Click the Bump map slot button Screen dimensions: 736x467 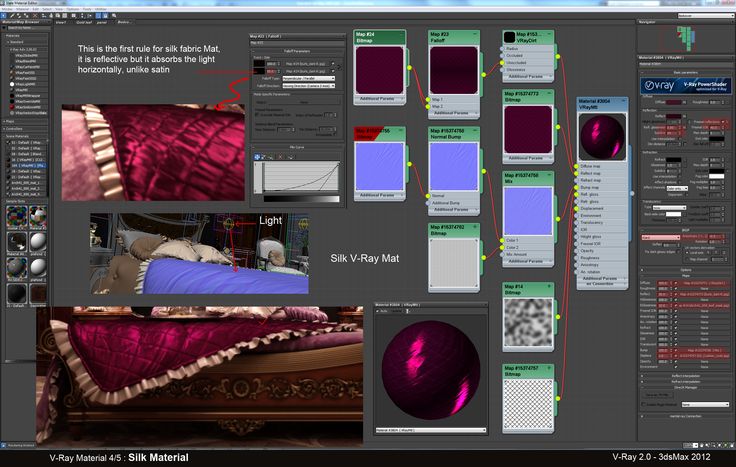(704, 350)
